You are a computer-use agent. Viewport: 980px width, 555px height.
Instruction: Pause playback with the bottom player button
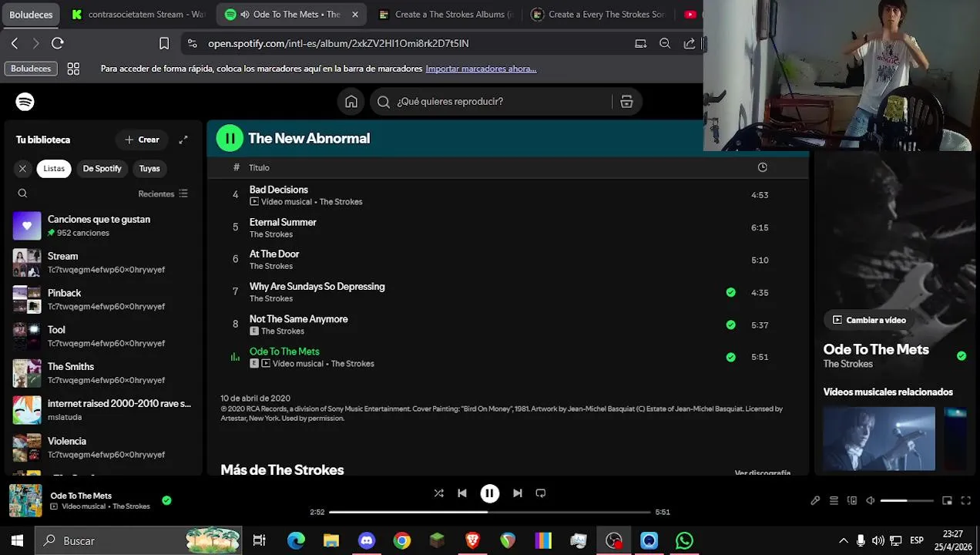tap(490, 493)
